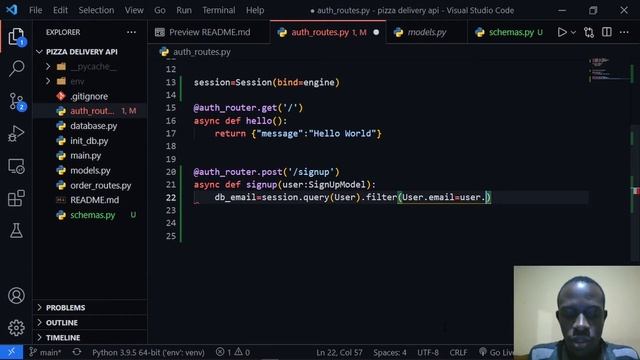The image size is (640, 360).
Task: Open .gitignore file in explorer
Action: pos(90,96)
